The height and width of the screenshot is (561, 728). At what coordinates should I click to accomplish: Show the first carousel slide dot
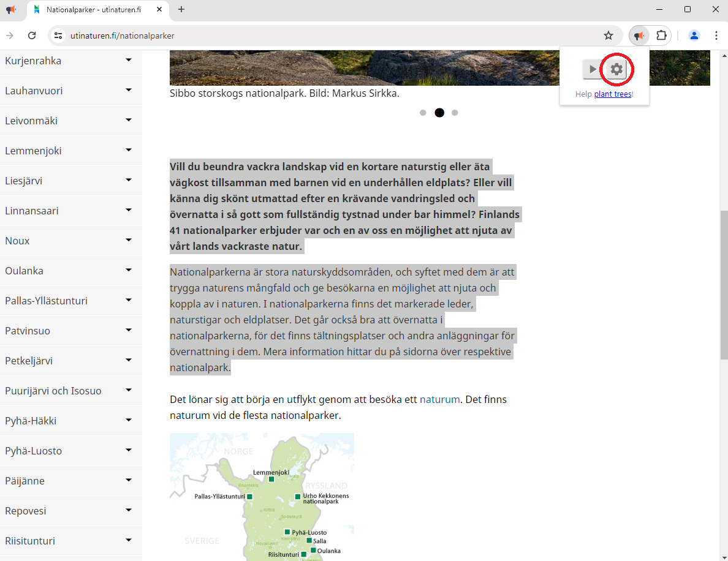point(422,113)
